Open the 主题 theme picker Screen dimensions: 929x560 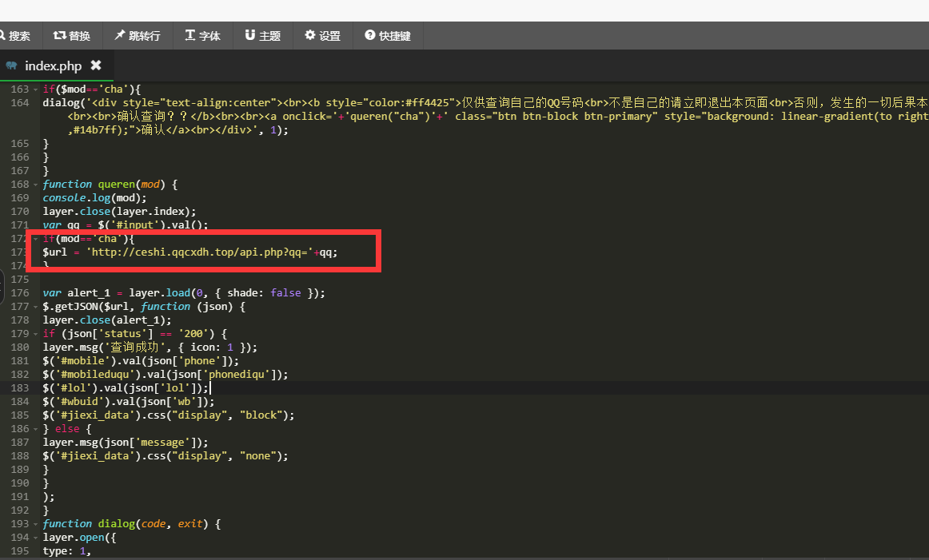(x=262, y=36)
